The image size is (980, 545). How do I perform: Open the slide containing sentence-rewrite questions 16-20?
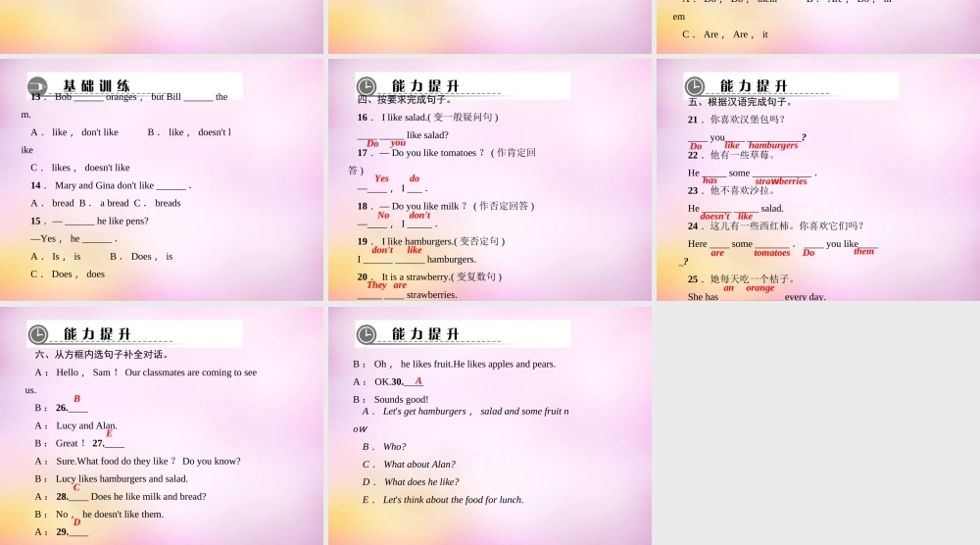click(x=490, y=180)
